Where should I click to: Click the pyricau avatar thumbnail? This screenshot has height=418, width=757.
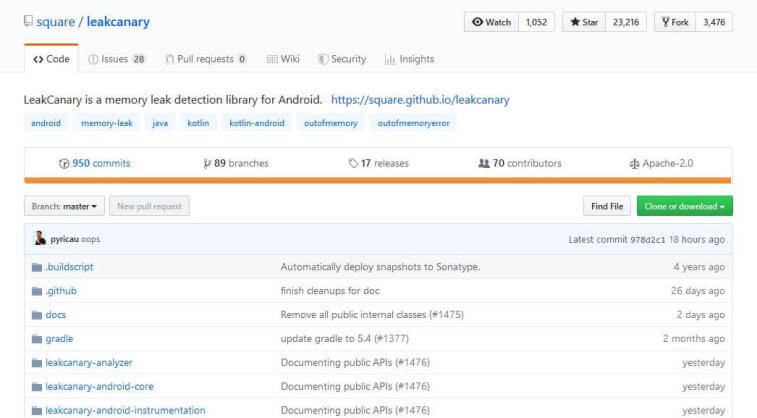pyautogui.click(x=40, y=238)
